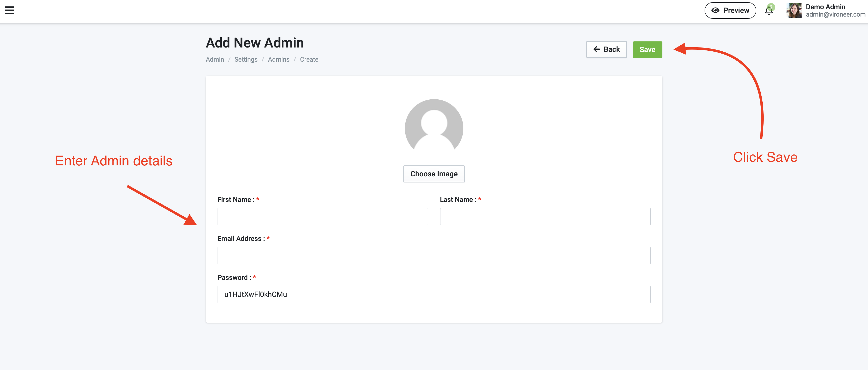
Task: Focus the Last Name input field
Action: [x=545, y=217]
